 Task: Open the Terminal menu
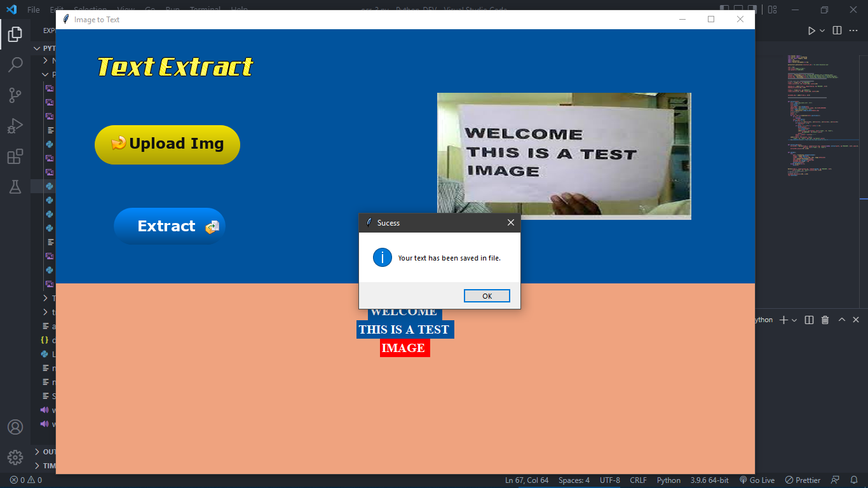(x=205, y=9)
